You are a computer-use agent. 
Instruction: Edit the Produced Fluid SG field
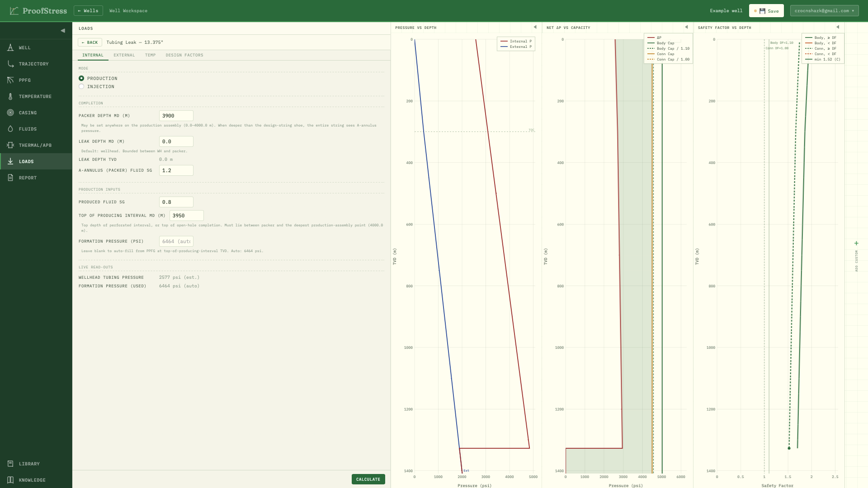pyautogui.click(x=176, y=202)
